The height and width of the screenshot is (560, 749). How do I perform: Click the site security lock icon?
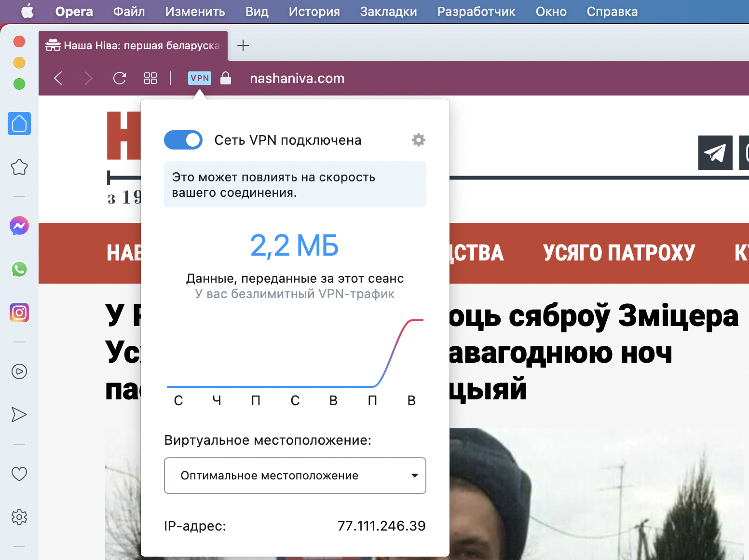click(225, 78)
